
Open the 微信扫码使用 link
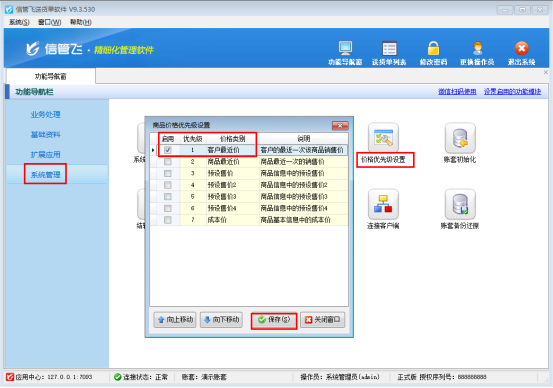click(x=457, y=92)
